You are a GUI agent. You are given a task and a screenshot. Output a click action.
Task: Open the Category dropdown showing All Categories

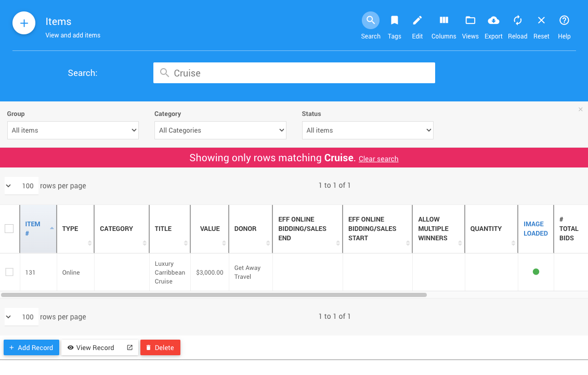[220, 130]
